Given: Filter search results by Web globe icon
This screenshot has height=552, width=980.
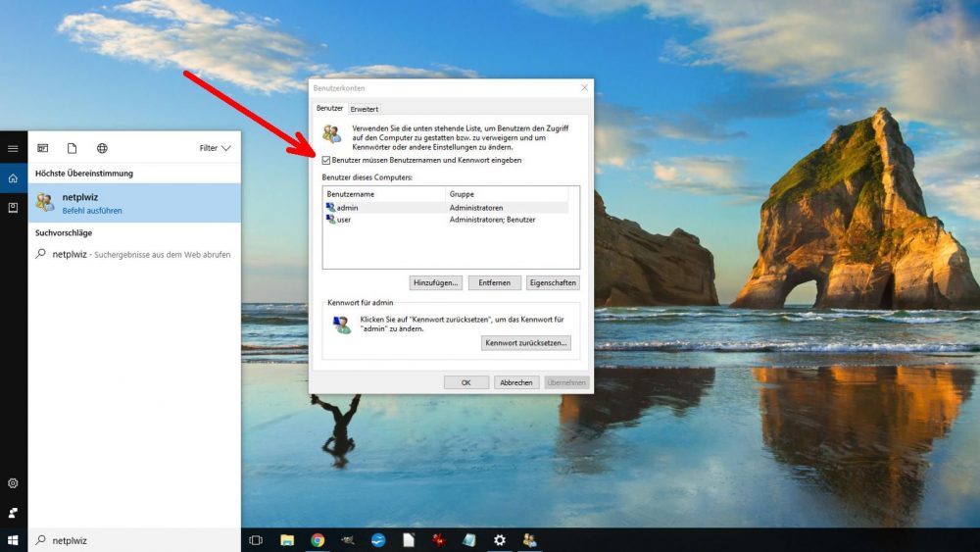Looking at the screenshot, I should pyautogui.click(x=102, y=148).
